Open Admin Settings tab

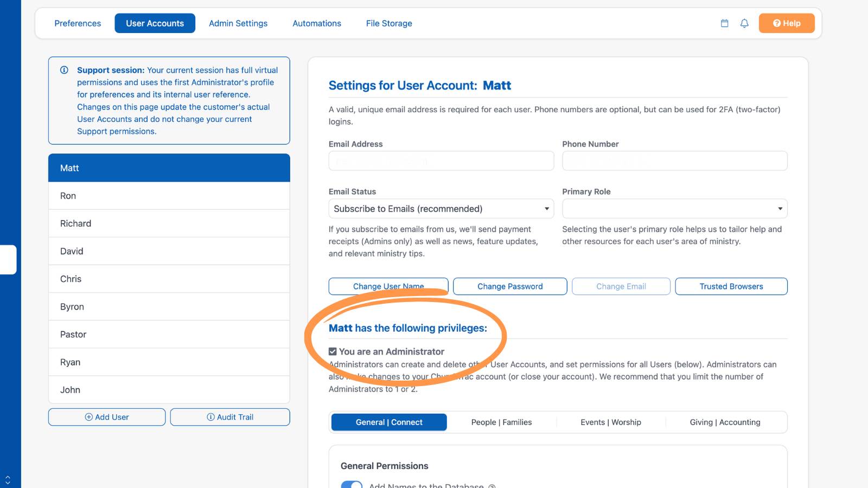238,23
